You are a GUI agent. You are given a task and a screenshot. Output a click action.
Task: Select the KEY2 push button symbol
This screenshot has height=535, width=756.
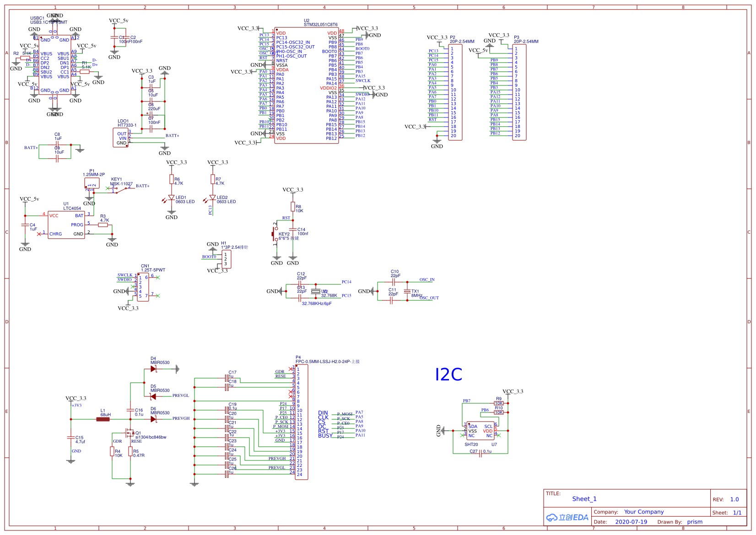[275, 234]
